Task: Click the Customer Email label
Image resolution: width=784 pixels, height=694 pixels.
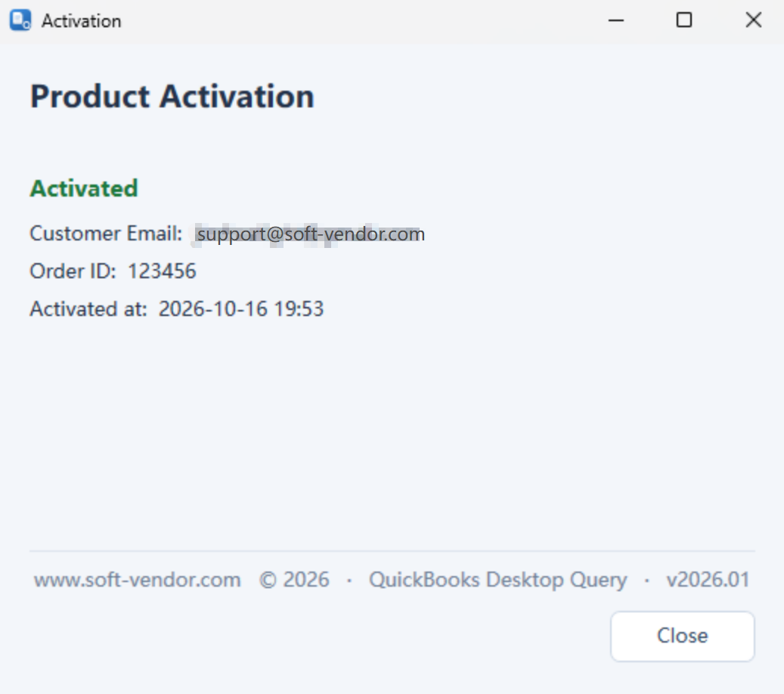Action: (x=106, y=234)
